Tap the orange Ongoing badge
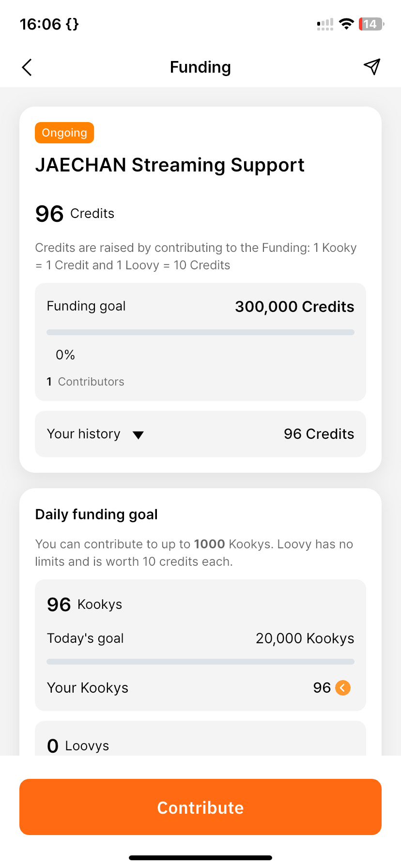The width and height of the screenshot is (401, 868). 64,133
